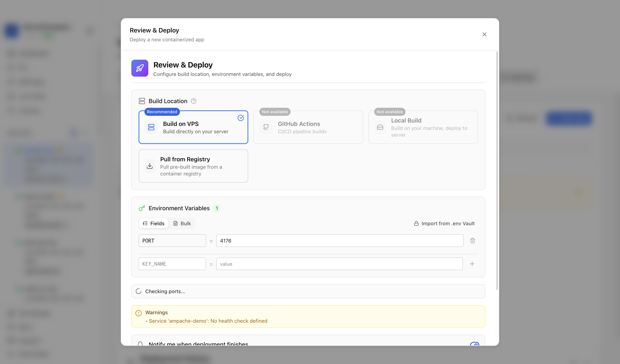This screenshot has height=364, width=620.
Task: Click the Local Build drive icon
Action: pyautogui.click(x=380, y=127)
